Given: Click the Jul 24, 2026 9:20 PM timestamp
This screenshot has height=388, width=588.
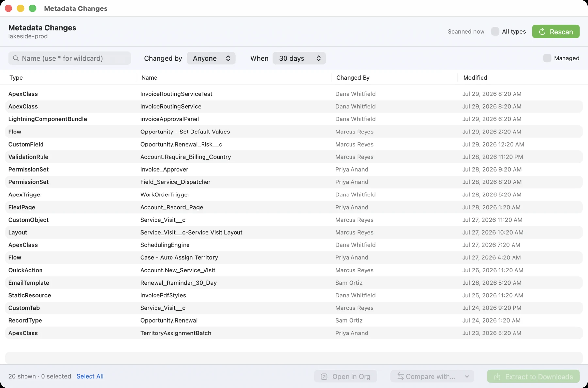Looking at the screenshot, I should coord(492,308).
